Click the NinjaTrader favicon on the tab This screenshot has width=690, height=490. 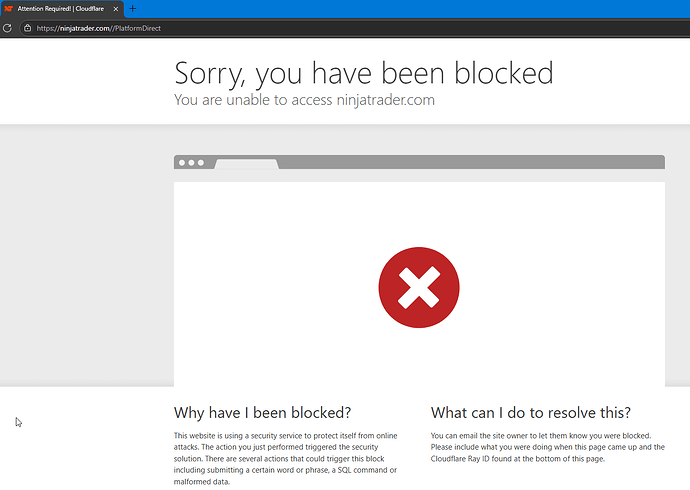click(8, 9)
